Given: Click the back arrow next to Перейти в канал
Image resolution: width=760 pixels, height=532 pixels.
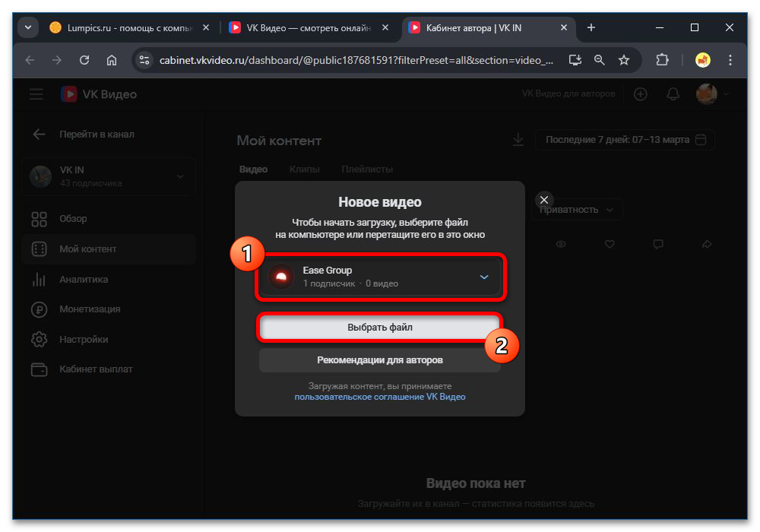Looking at the screenshot, I should click(39, 135).
